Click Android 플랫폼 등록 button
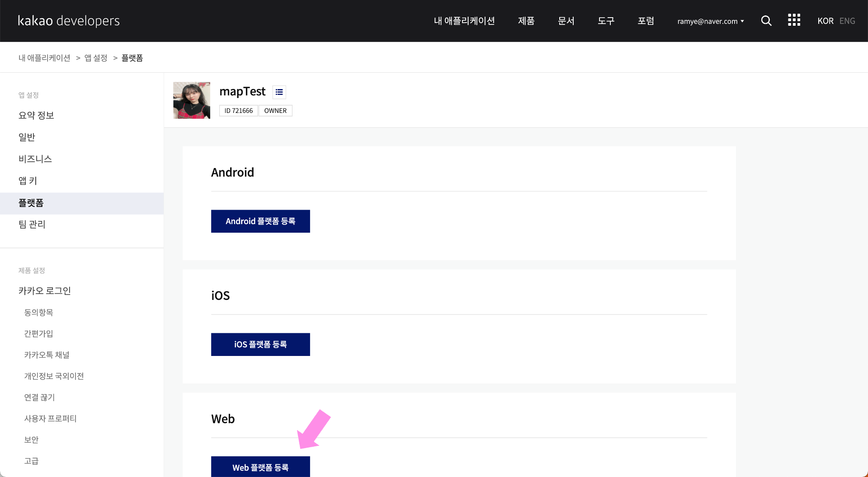 pos(260,221)
